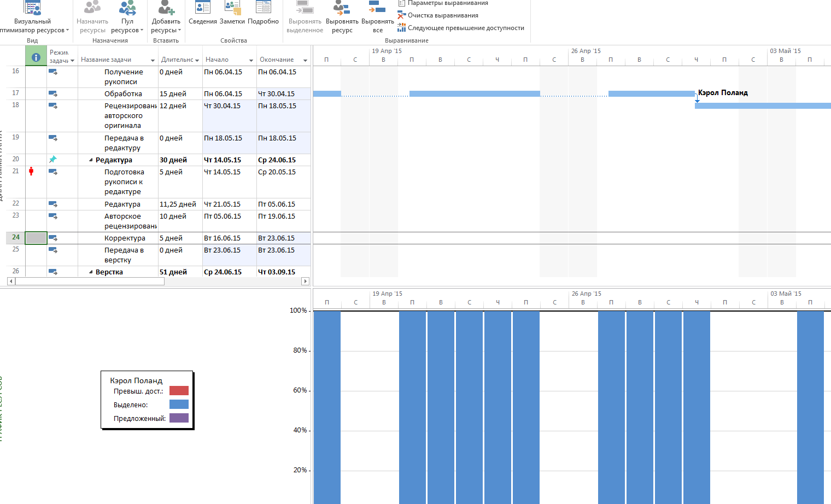This screenshot has width=831, height=504.
Task: Collapse the Верстка summary task
Action: (x=91, y=272)
